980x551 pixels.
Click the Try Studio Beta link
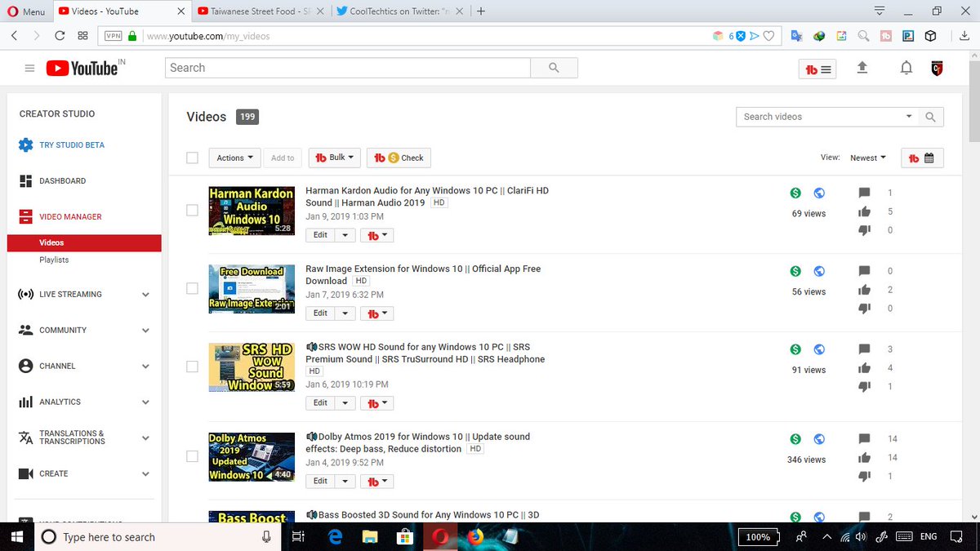click(72, 145)
